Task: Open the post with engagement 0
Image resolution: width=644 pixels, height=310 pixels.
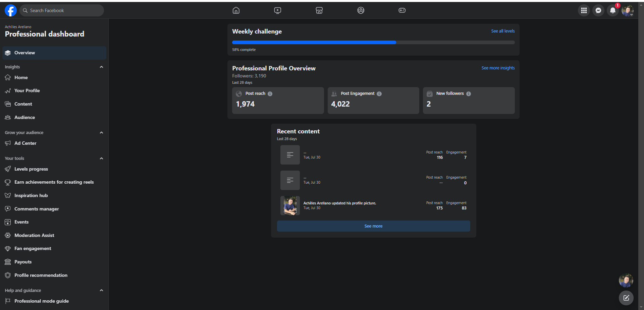Action: [373, 180]
